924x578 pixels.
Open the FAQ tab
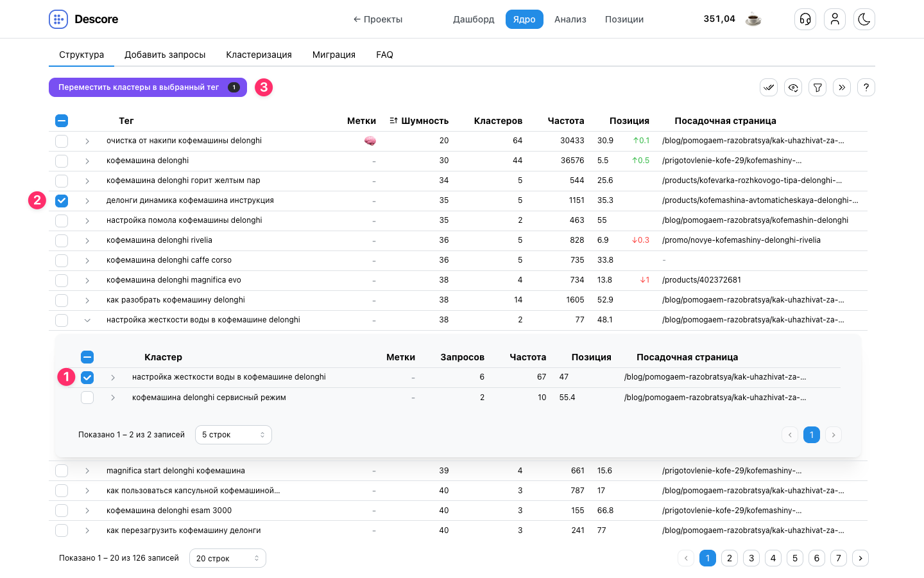click(x=384, y=55)
